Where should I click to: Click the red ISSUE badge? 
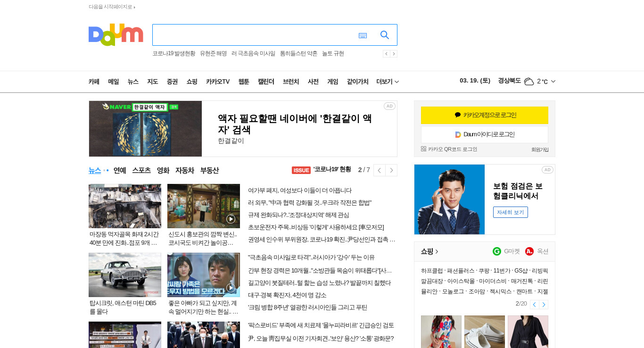(x=301, y=170)
